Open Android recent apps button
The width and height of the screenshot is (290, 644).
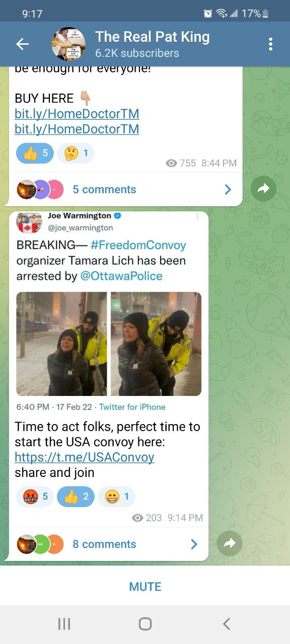pos(64,624)
